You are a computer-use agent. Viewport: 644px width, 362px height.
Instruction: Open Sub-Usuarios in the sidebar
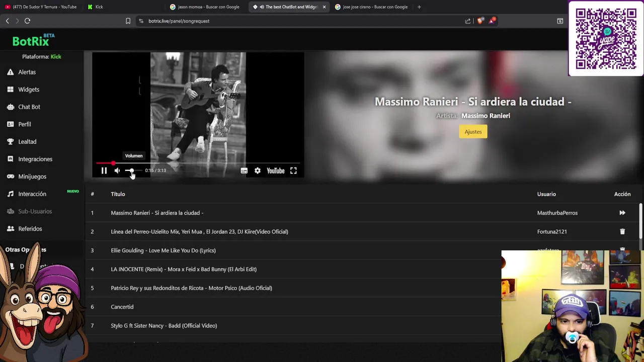coord(35,211)
